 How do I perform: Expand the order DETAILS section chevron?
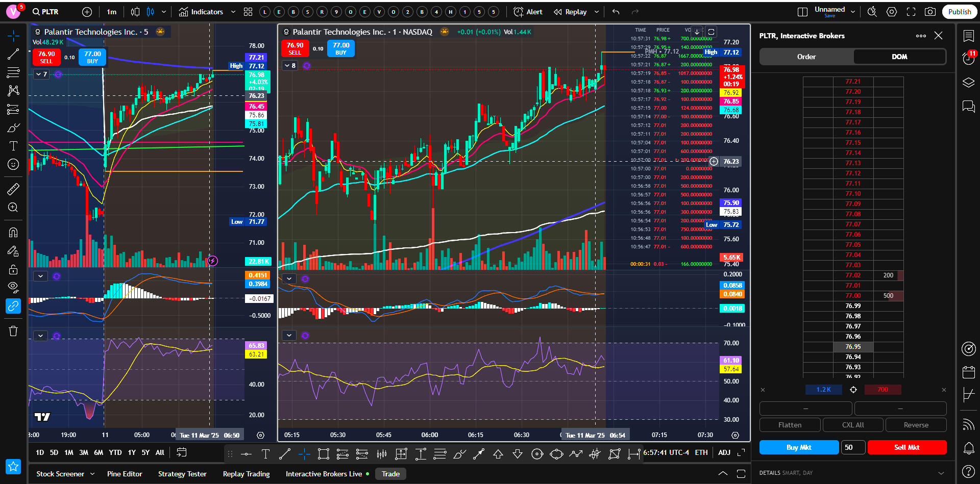(941, 473)
